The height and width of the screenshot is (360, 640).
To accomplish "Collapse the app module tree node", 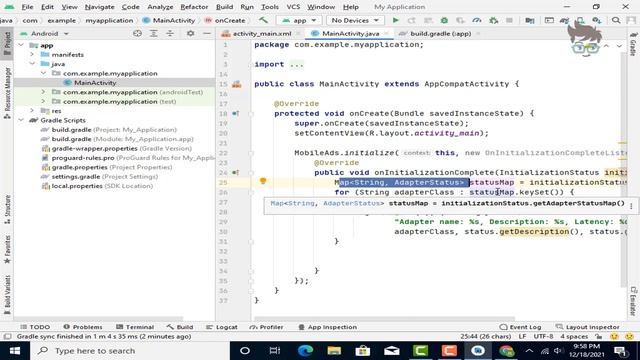I will tap(22, 45).
